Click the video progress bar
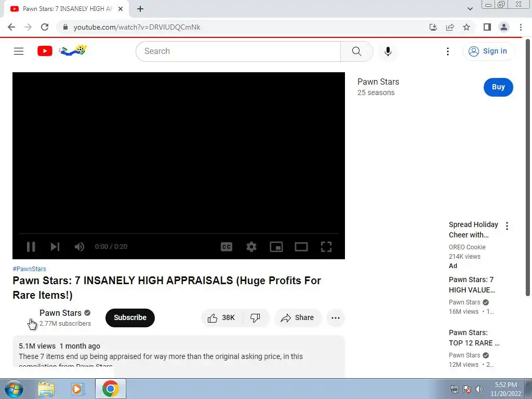The width and height of the screenshot is (532, 399). pyautogui.click(x=179, y=233)
